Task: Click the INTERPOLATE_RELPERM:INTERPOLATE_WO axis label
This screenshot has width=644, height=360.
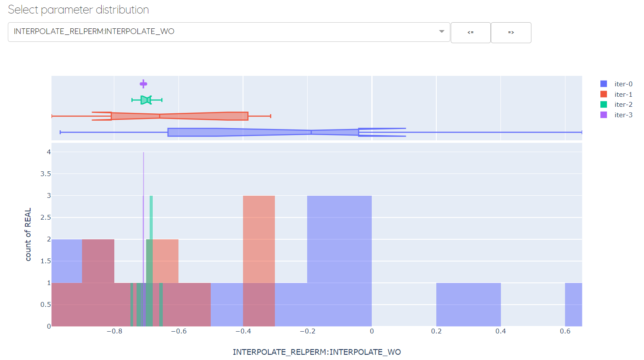Action: point(317,352)
